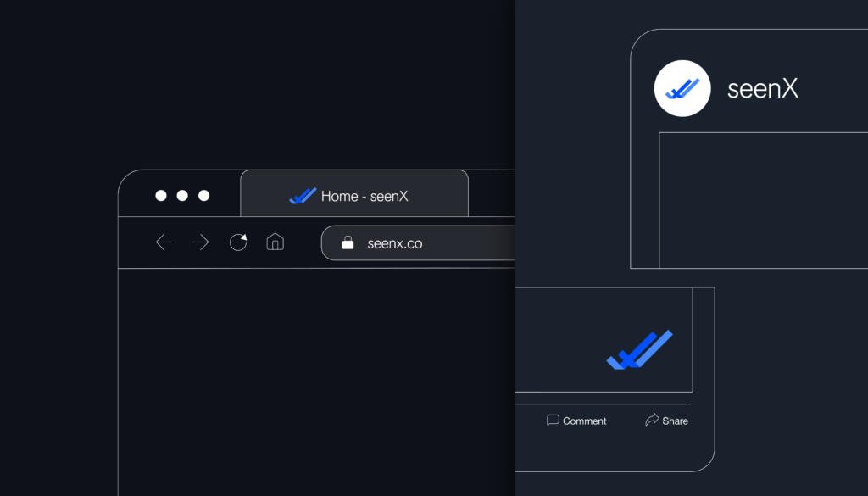This screenshot has height=496, width=868.
Task: Click the padlock icon beside seenx.co
Action: click(x=348, y=243)
